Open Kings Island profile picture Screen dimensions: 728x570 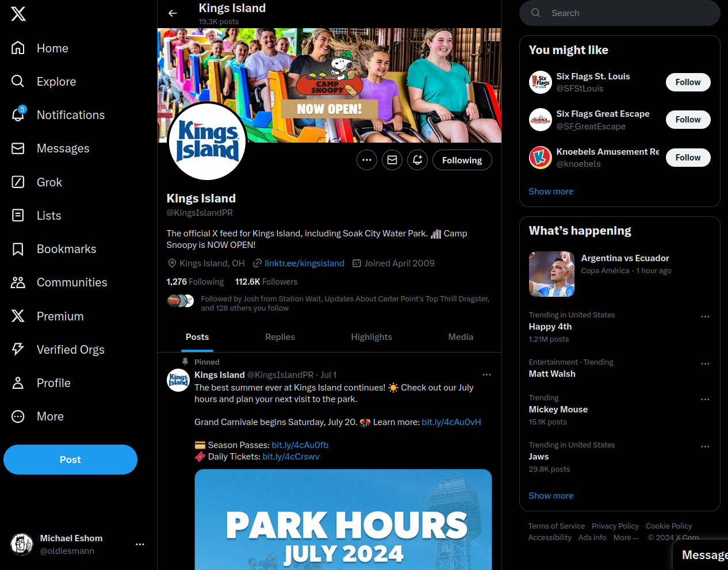pyautogui.click(x=208, y=141)
